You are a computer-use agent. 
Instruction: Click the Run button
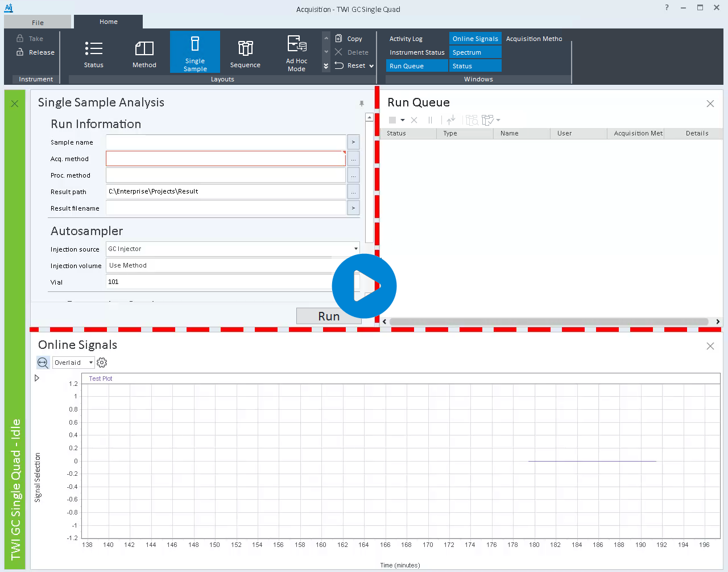[329, 316]
